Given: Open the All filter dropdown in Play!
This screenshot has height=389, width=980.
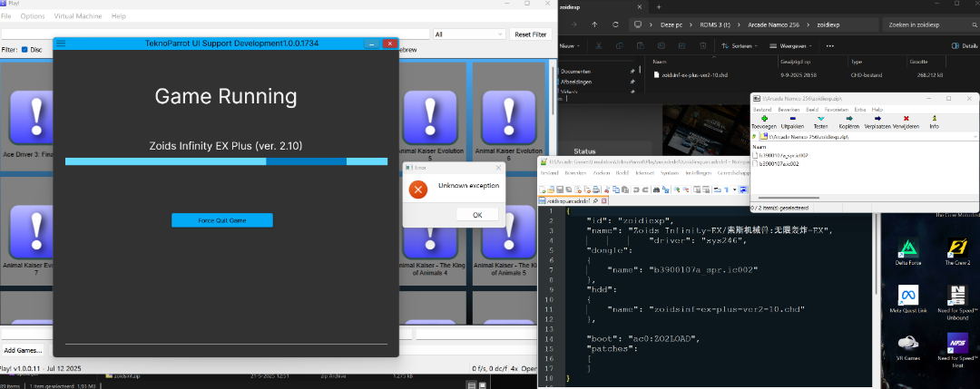Looking at the screenshot, I should 469,34.
